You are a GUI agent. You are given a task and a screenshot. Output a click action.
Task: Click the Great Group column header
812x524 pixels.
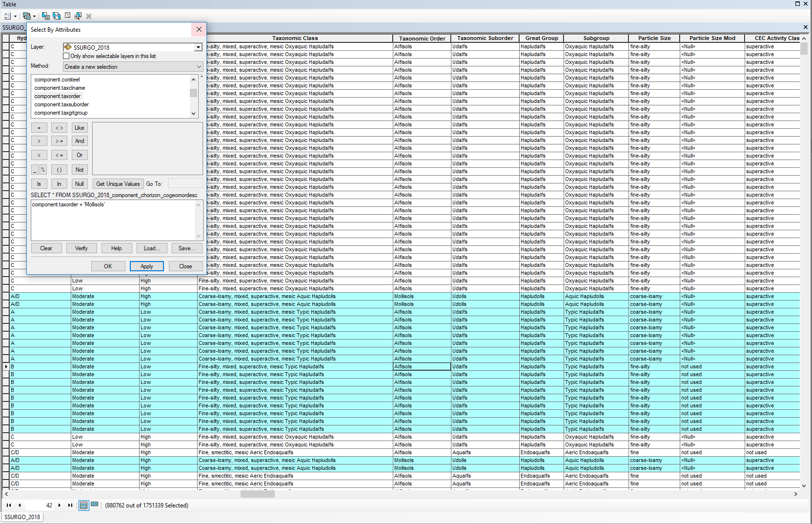pyautogui.click(x=542, y=38)
